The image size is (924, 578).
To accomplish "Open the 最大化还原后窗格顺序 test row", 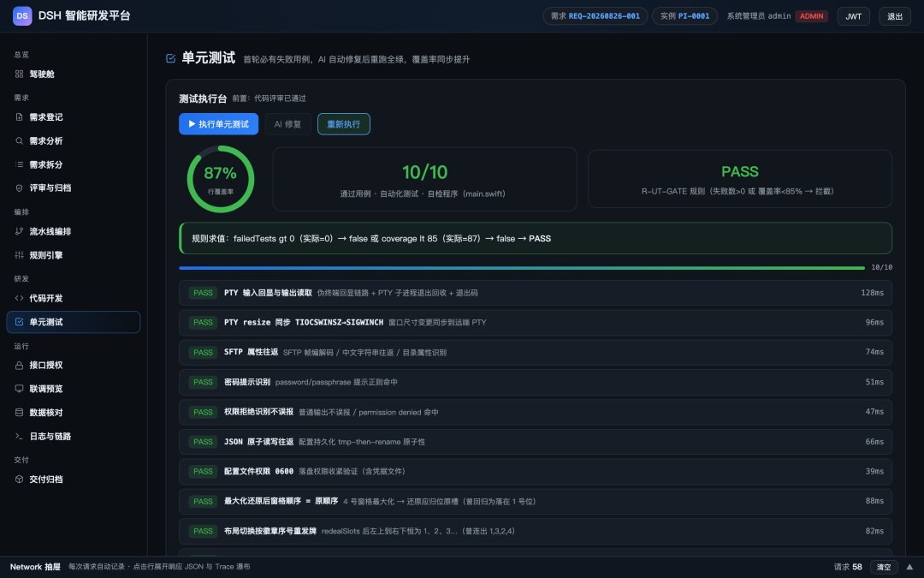I will point(535,501).
